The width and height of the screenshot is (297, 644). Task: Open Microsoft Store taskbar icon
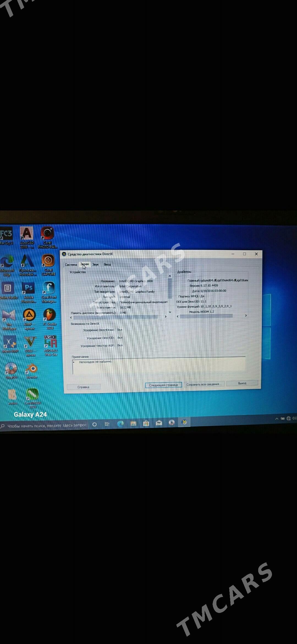[146, 423]
